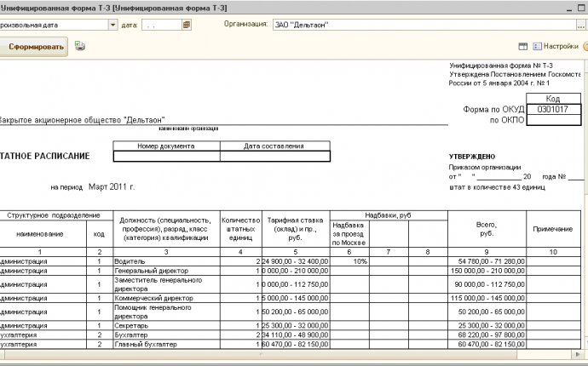Click the horizontal scrollbar track
This screenshot has width=588, height=366.
click(x=259, y=354)
